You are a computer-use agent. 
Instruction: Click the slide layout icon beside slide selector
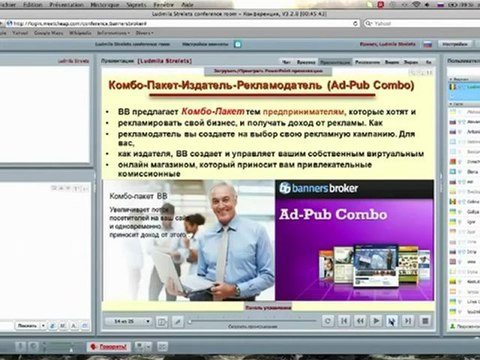[162, 322]
